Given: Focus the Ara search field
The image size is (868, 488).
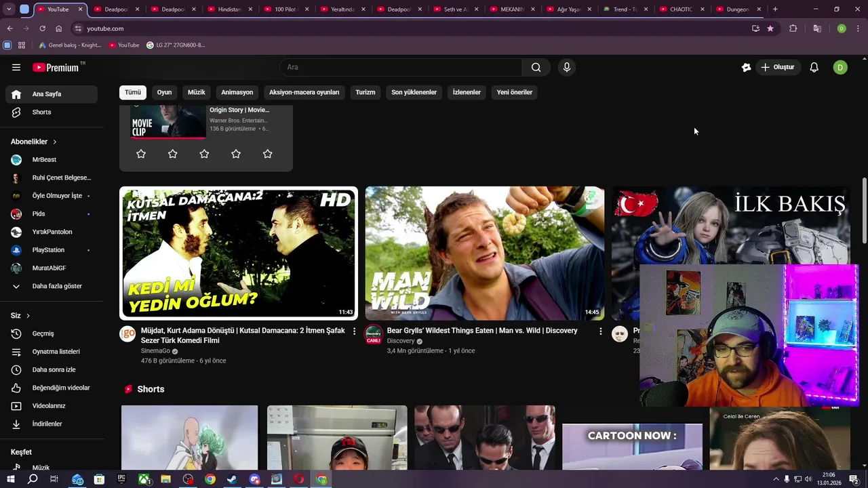Looking at the screenshot, I should (x=401, y=67).
